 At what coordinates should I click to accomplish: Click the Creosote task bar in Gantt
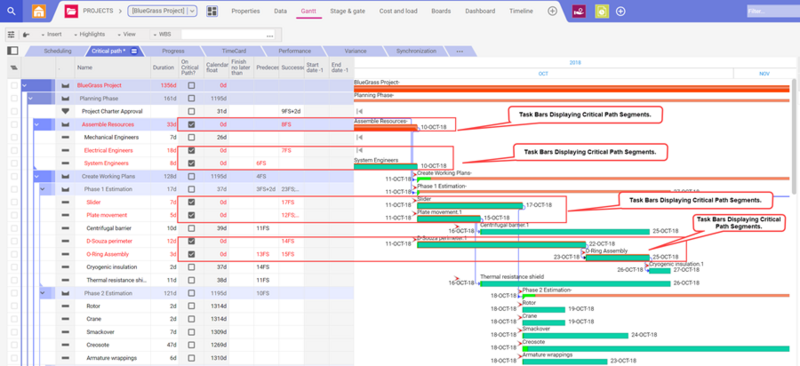pyautogui.click(x=656, y=349)
